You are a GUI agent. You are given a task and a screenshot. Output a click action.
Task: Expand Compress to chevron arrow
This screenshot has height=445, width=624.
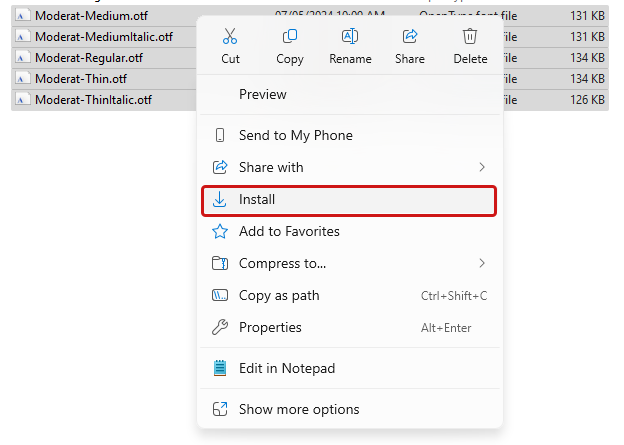click(x=482, y=263)
